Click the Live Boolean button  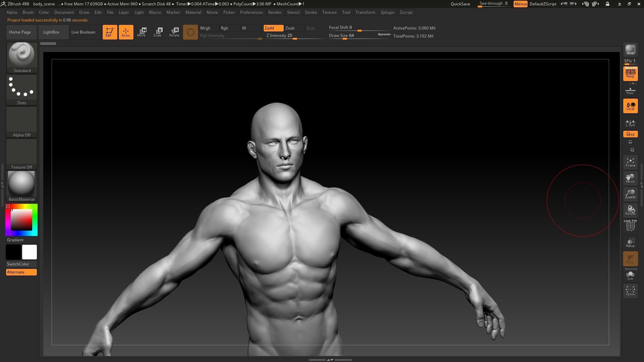83,32
